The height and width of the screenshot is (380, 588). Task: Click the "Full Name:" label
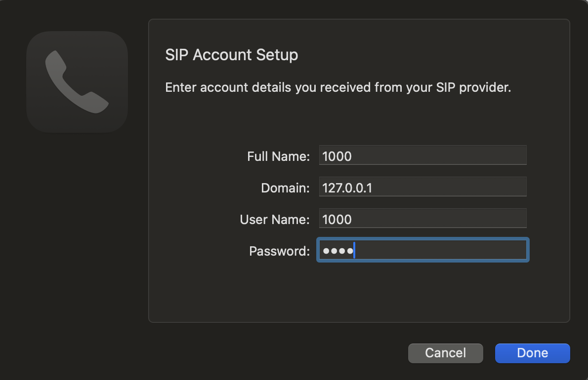pos(278,156)
